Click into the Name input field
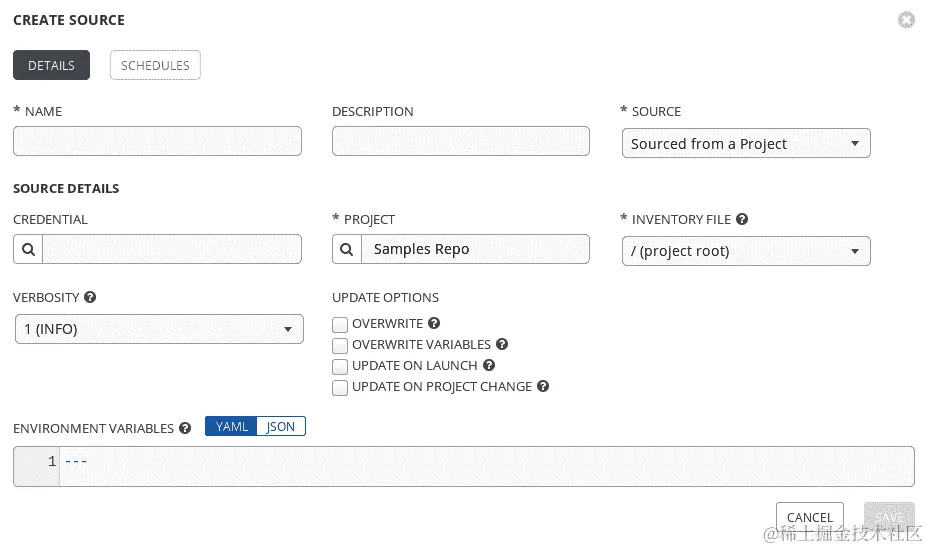Image resolution: width=929 pixels, height=550 pixels. click(157, 141)
